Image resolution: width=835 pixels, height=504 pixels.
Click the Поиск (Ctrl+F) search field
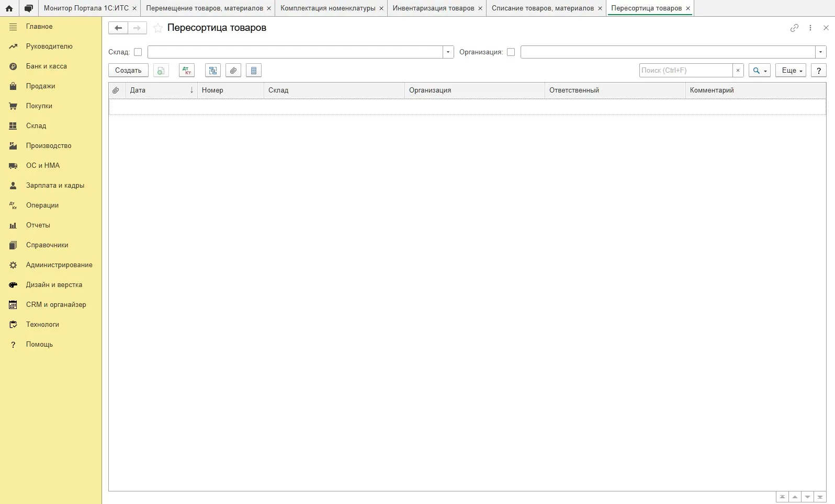click(685, 71)
